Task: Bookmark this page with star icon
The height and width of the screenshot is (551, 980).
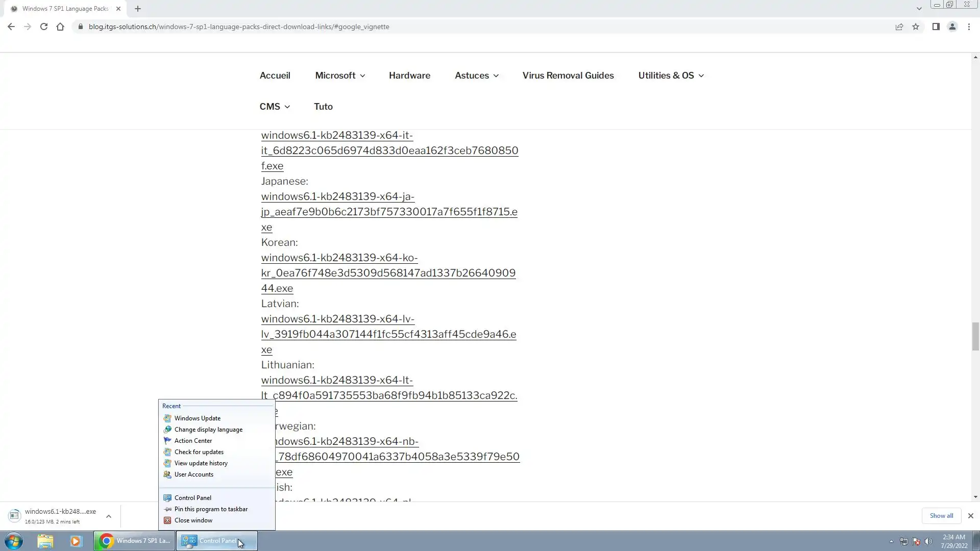Action: [x=916, y=27]
